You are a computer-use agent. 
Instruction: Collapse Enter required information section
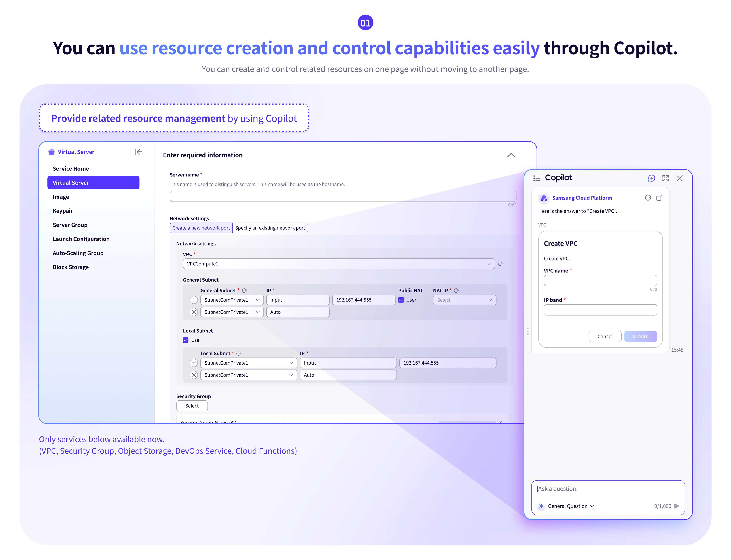[511, 155]
